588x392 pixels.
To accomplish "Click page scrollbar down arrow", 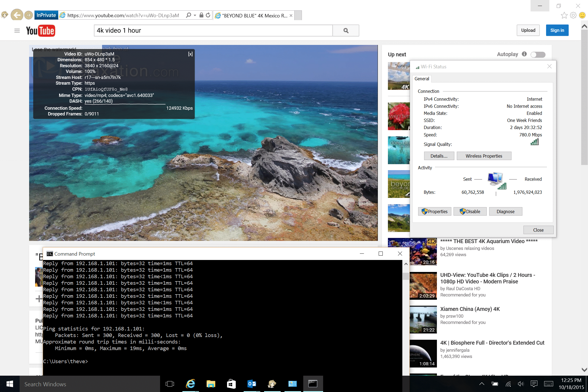I will pos(584,370).
